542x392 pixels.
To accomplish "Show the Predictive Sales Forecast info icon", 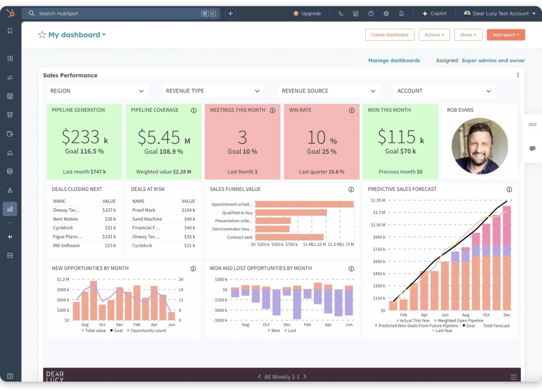I will coord(509,189).
